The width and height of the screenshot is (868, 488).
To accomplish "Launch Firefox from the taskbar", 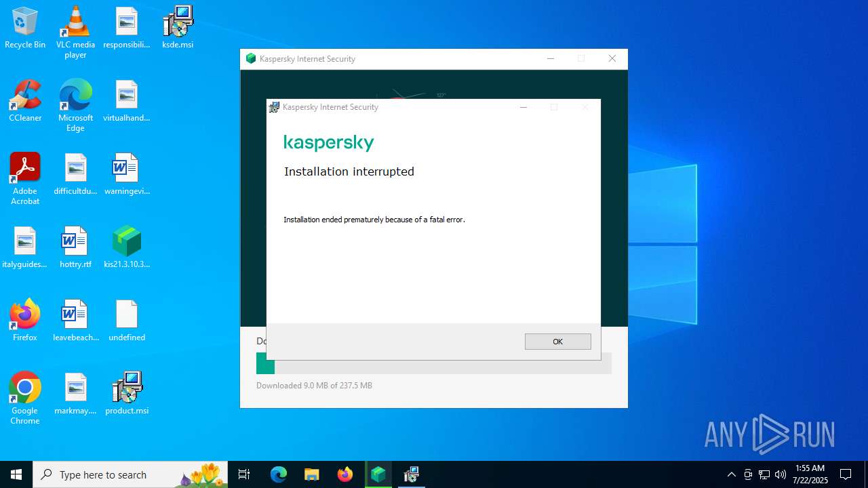I will 345,474.
